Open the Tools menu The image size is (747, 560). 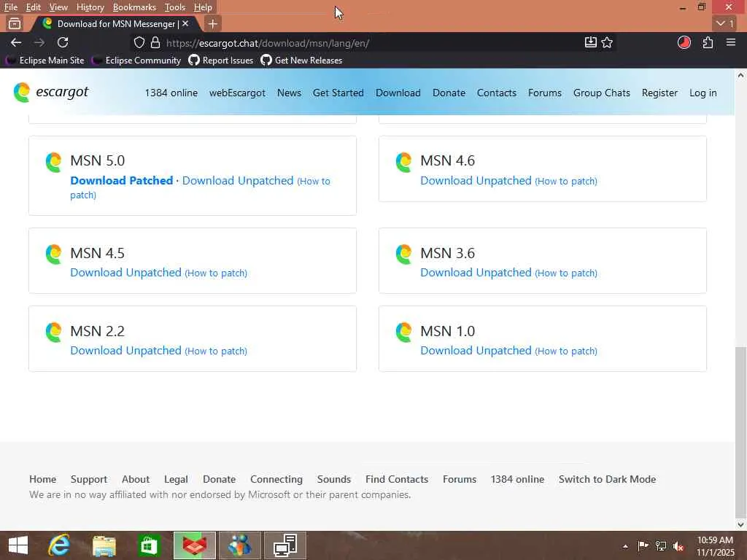[175, 7]
